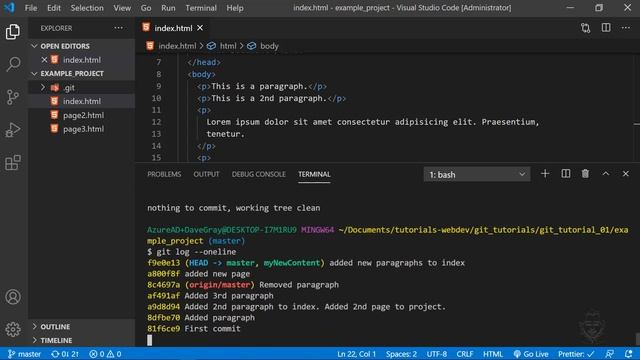Click Synchronize Changes in status bar
640x360 pixels.
coord(64,354)
